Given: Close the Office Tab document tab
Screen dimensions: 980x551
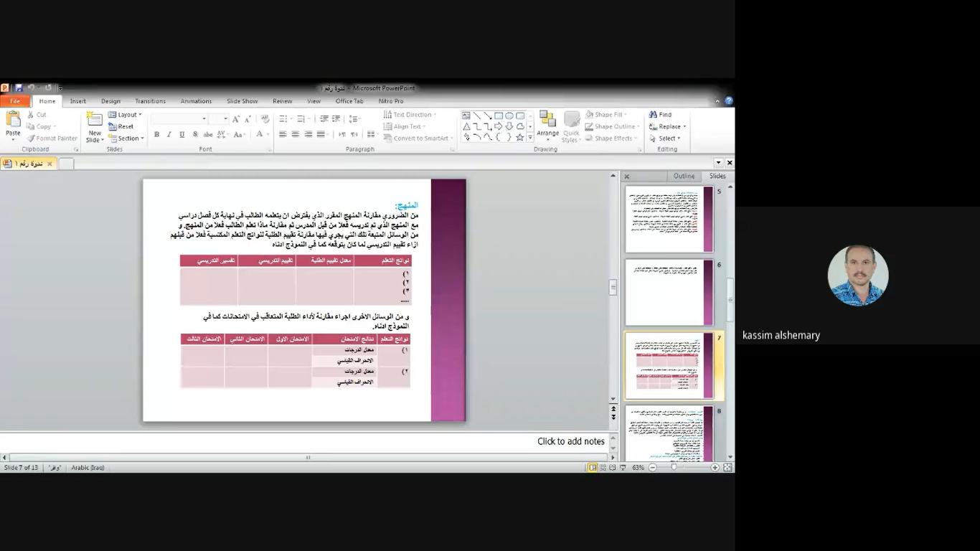Looking at the screenshot, I should (50, 164).
